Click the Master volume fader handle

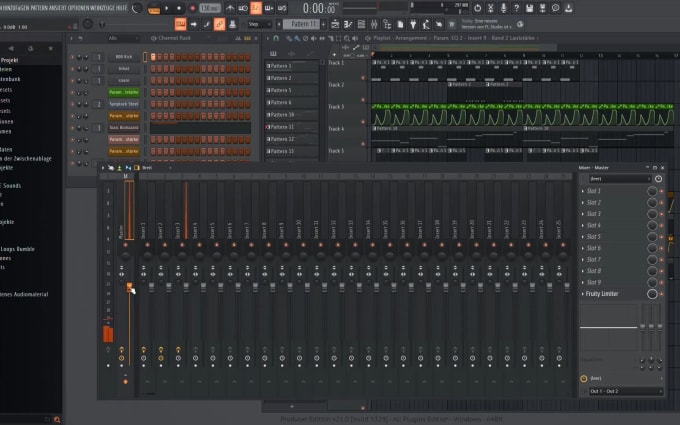tap(129, 287)
